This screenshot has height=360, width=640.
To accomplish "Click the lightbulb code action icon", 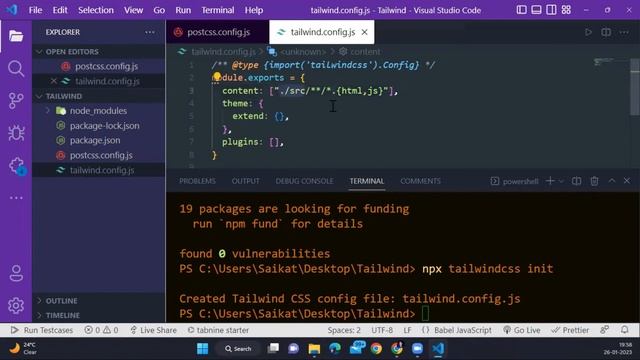I will point(217,77).
